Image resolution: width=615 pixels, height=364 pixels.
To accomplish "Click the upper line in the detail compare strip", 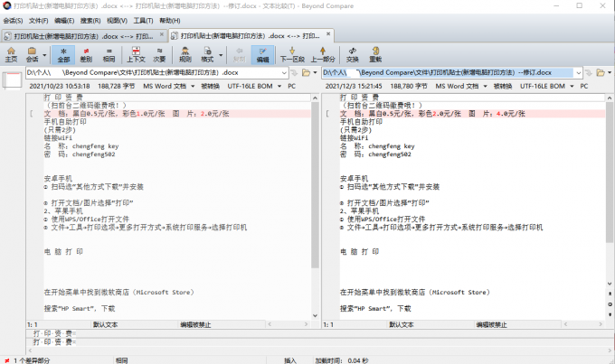I will click(x=319, y=333).
